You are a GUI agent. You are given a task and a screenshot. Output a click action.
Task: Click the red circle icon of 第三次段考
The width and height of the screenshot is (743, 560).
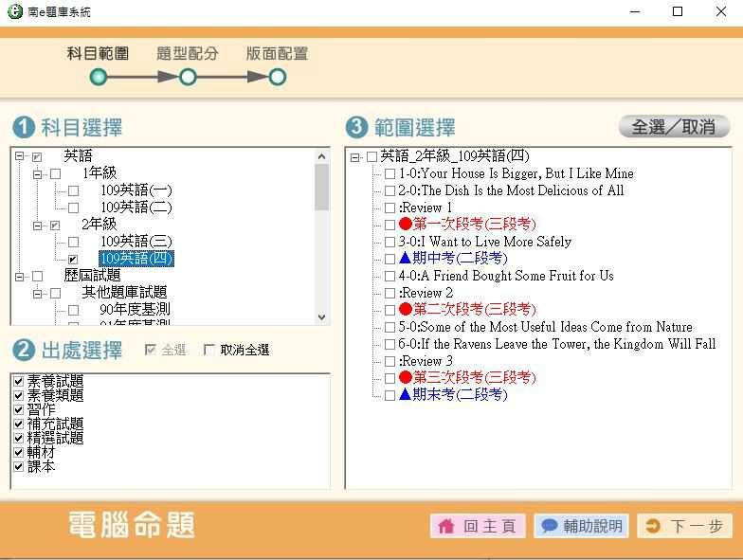pyautogui.click(x=406, y=377)
